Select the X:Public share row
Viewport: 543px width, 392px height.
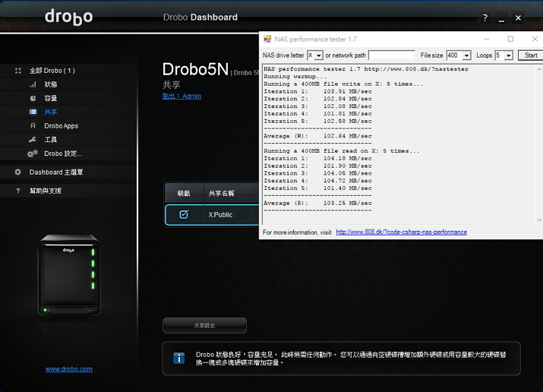[213, 215]
